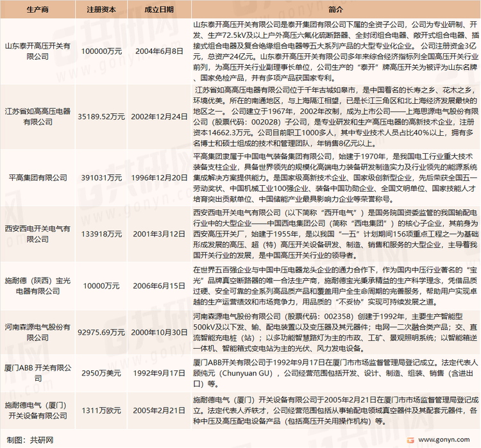
Task: Select the 山东泰开高压开关有限公司 cell
Action: point(37,51)
